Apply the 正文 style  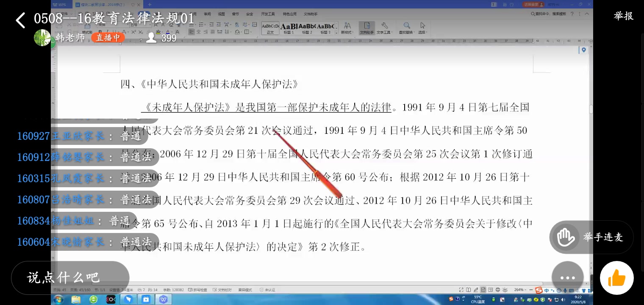coord(270,28)
